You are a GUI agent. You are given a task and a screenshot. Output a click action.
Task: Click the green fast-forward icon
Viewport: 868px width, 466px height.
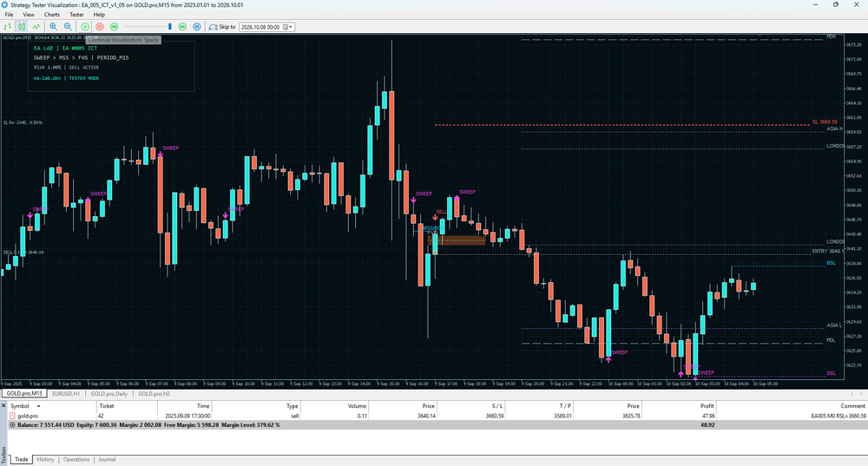pos(182,27)
